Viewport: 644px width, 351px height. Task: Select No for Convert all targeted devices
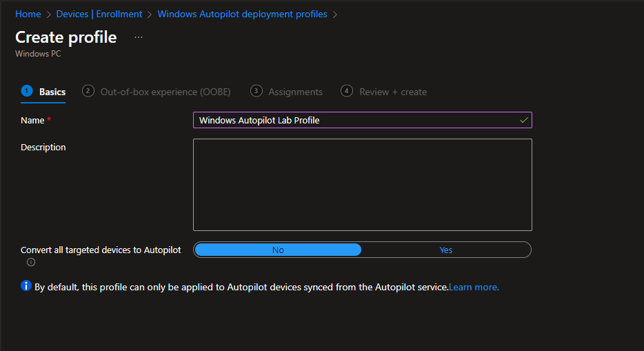pyautogui.click(x=278, y=250)
